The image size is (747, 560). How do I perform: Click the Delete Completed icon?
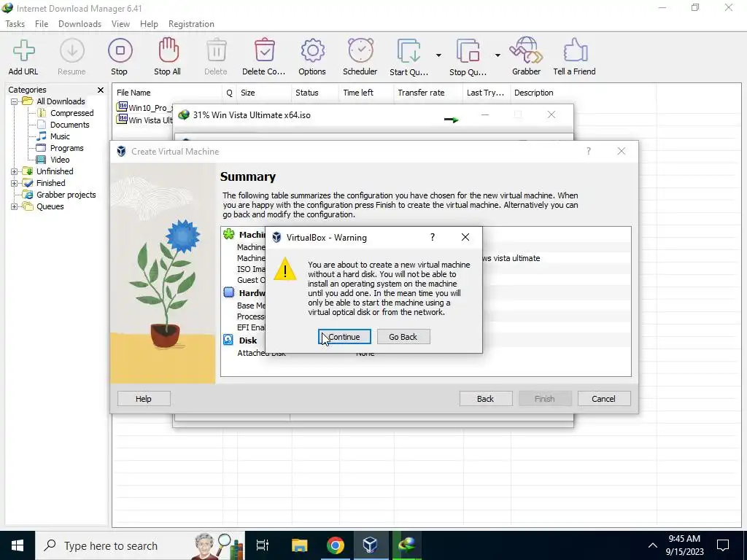(264, 50)
